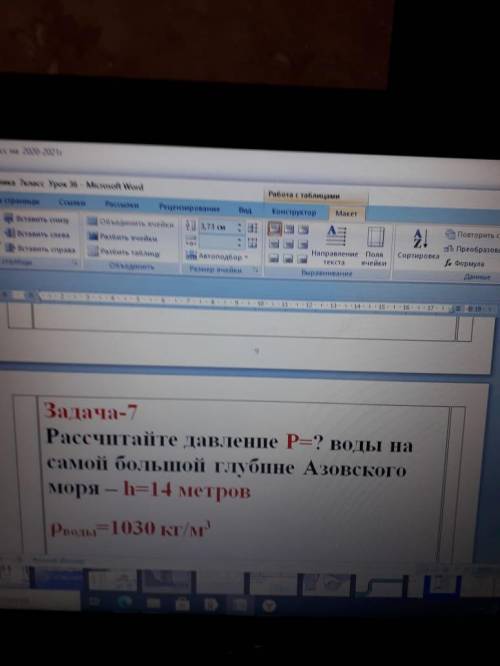Screen dimensions: 500x666
Task: Click Повторить строки заголовков button
Action: (472, 234)
